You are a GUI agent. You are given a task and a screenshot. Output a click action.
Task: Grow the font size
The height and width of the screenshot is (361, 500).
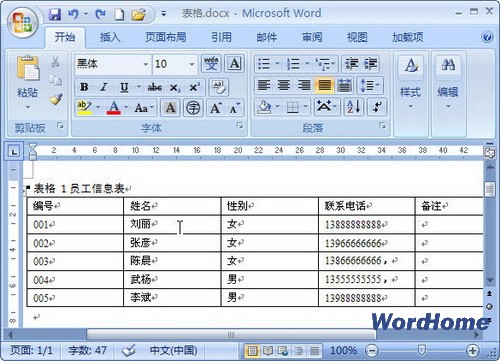point(215,108)
